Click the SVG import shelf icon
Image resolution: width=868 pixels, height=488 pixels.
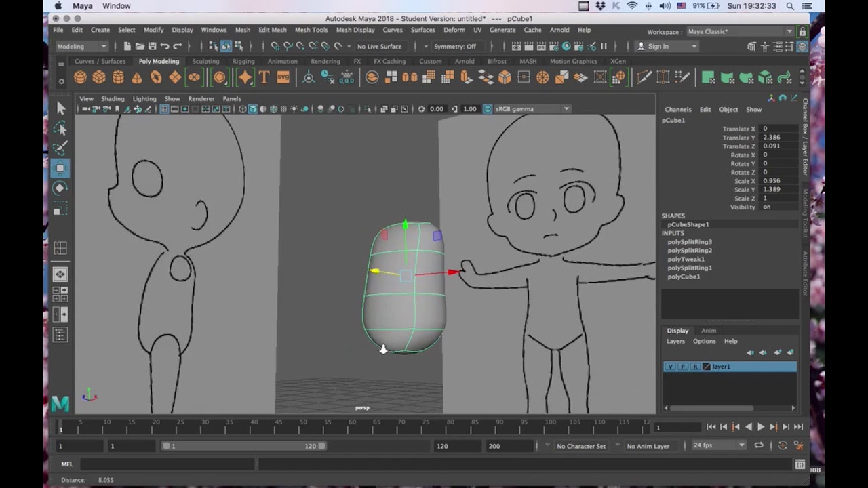283,77
